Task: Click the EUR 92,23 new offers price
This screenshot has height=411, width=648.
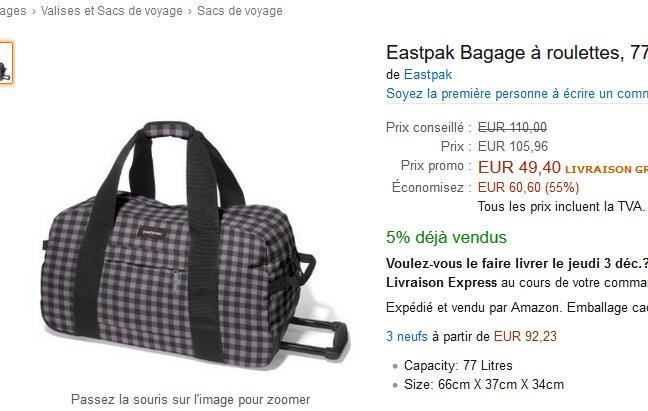Action: pos(525,336)
